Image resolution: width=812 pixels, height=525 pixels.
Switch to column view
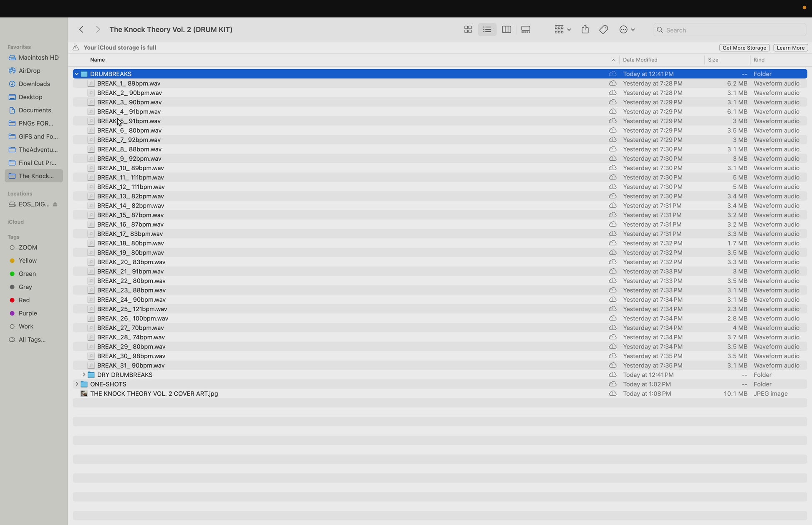(506, 30)
